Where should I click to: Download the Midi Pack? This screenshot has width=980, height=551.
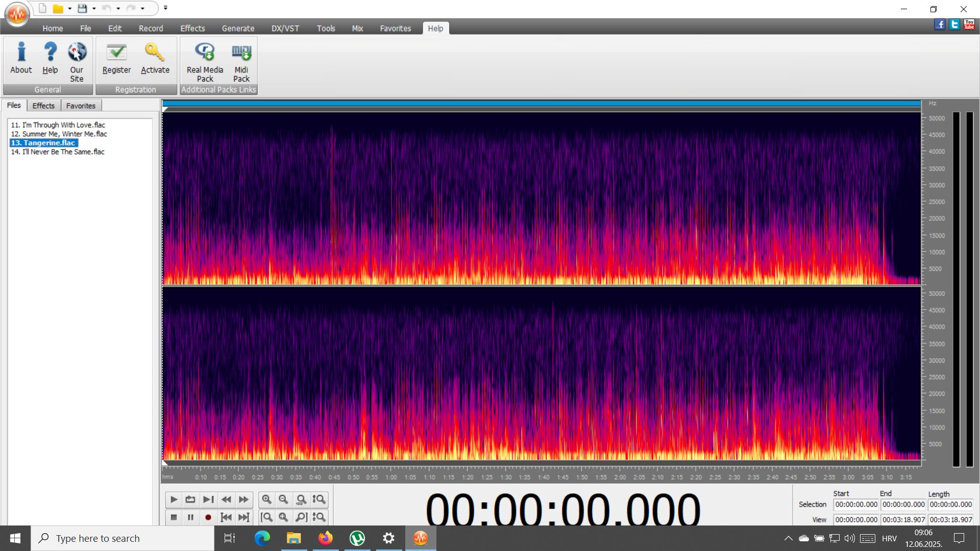pos(241,62)
